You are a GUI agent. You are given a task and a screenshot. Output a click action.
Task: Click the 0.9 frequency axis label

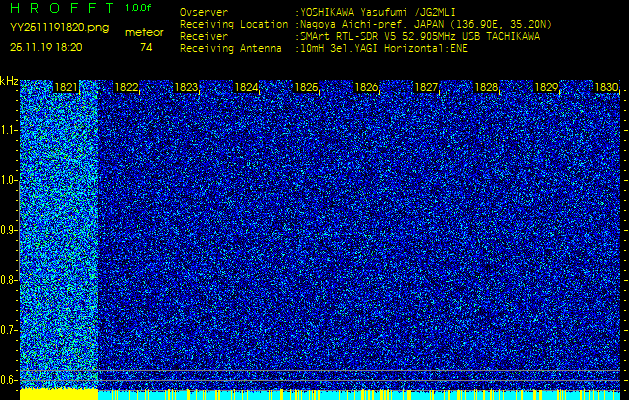pos(7,230)
